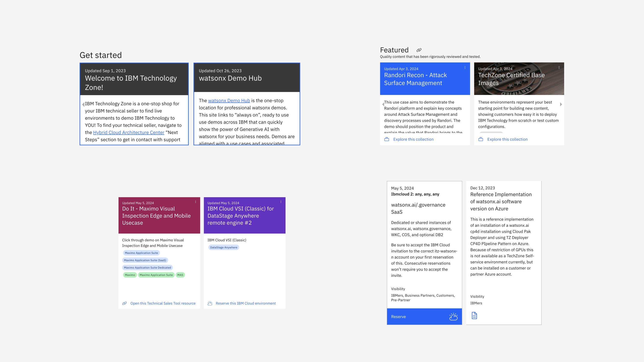Click the cloud icon on the Reserve button
The height and width of the screenshot is (362, 644).
pos(453,317)
